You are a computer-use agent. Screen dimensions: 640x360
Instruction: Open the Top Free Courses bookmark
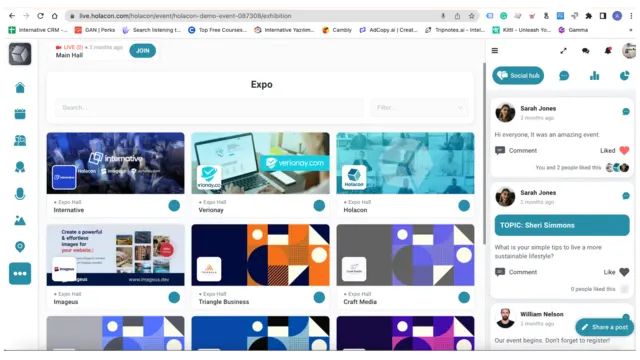tap(218, 30)
